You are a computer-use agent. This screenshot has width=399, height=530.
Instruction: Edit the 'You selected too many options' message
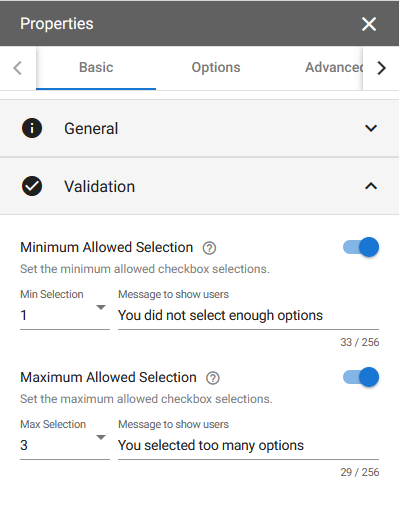[x=248, y=445]
